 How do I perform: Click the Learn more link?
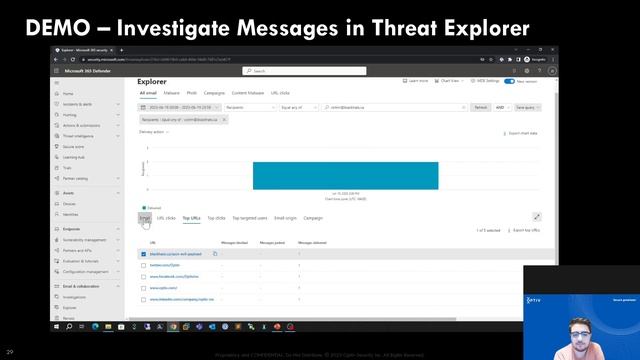[x=416, y=81]
